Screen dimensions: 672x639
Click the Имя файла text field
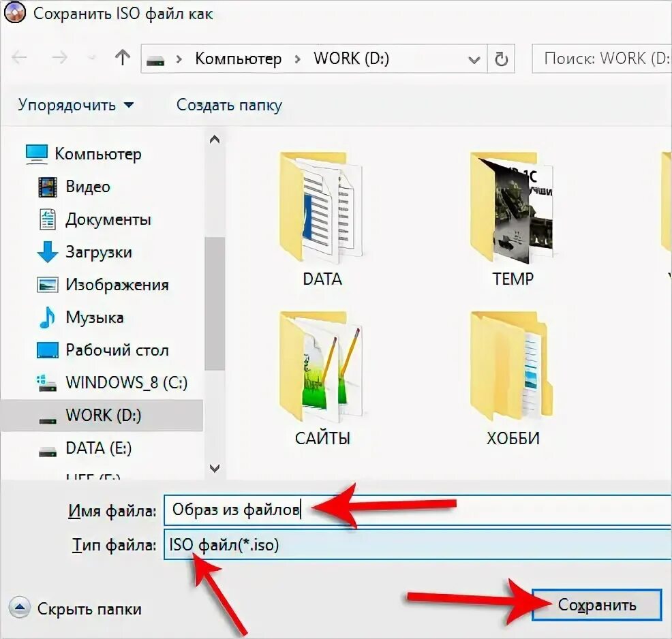pos(418,510)
